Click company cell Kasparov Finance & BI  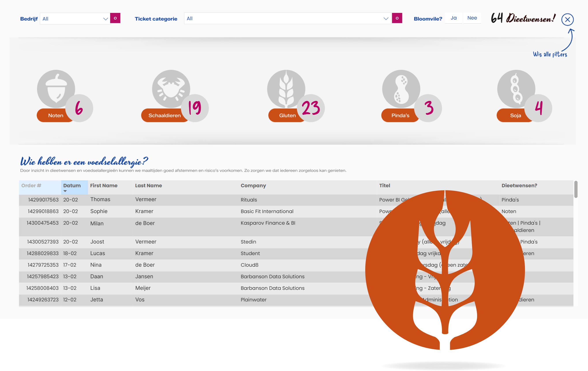[x=268, y=223]
